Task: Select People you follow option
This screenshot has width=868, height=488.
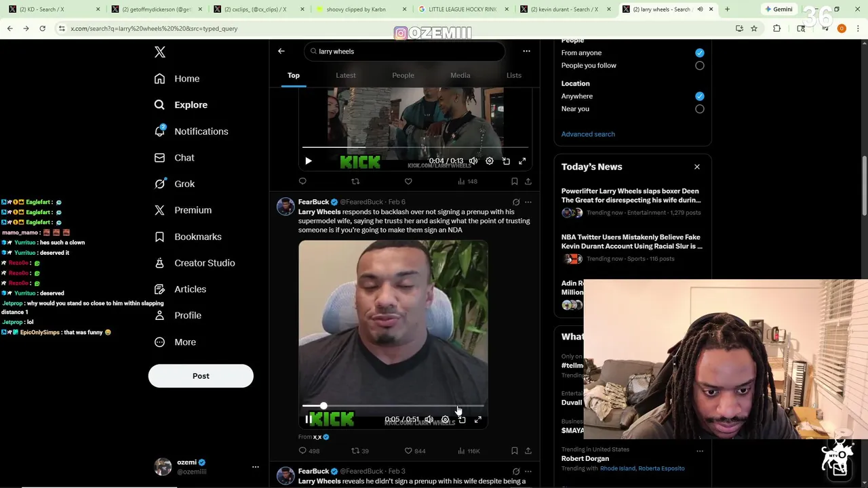Action: click(x=700, y=66)
